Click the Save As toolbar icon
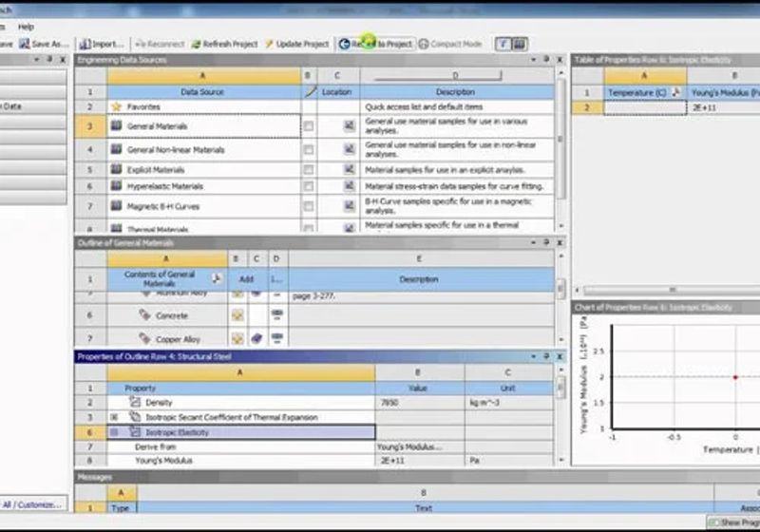This screenshot has height=532, width=760. point(25,44)
